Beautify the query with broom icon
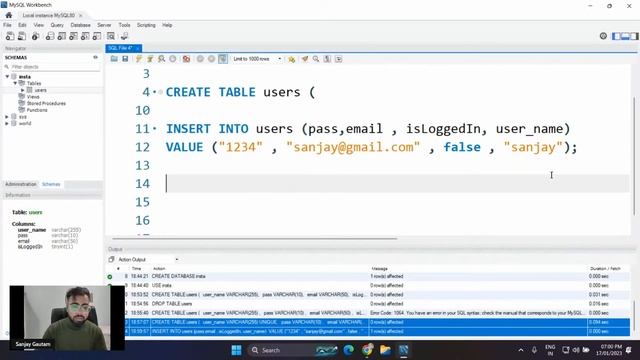The image size is (640, 360). (x=305, y=59)
